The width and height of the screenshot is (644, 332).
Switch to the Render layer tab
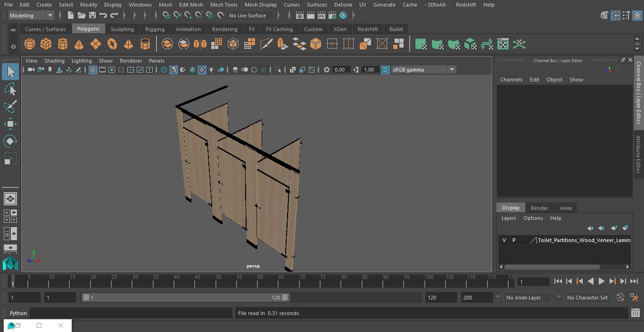click(539, 208)
